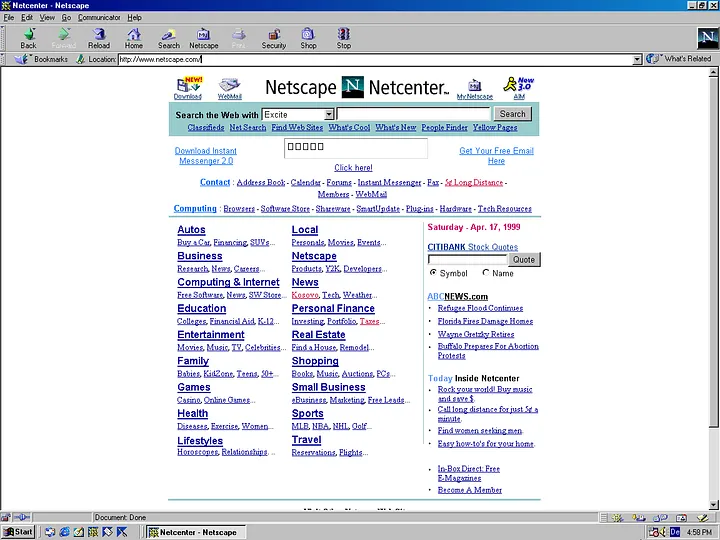The width and height of the screenshot is (720, 540).
Task: Click in the Location URL field
Action: [x=375, y=59]
